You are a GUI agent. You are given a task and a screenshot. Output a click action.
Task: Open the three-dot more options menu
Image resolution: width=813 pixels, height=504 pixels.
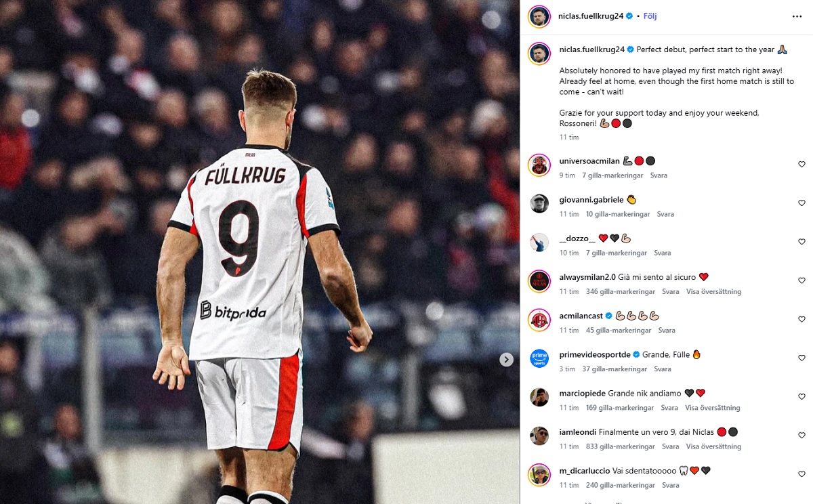pyautogui.click(x=797, y=16)
